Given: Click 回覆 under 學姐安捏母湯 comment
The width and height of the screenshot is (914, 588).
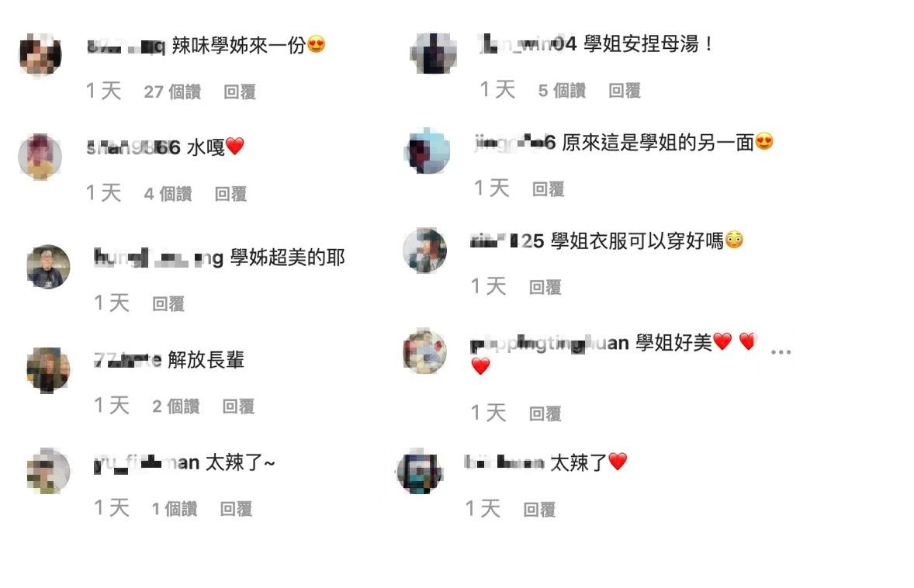Looking at the screenshot, I should point(625,90).
